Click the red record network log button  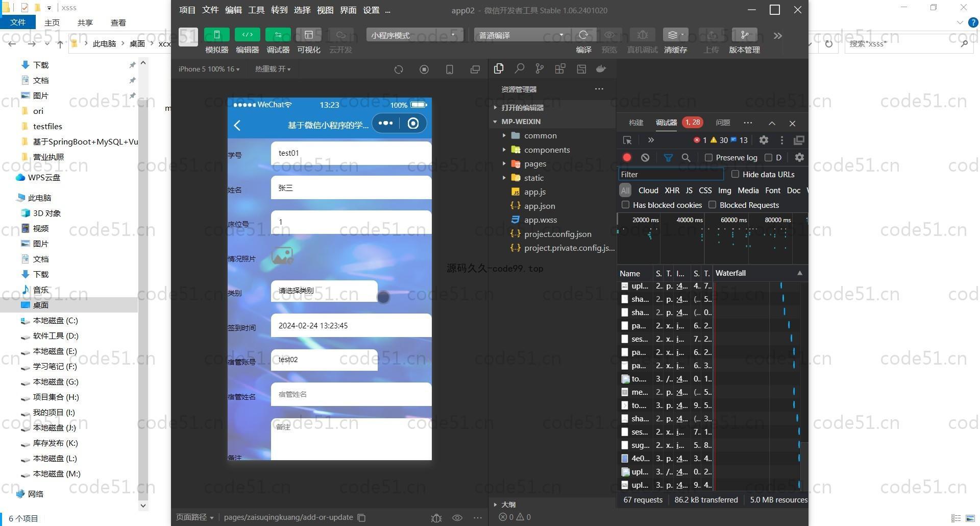(x=627, y=158)
